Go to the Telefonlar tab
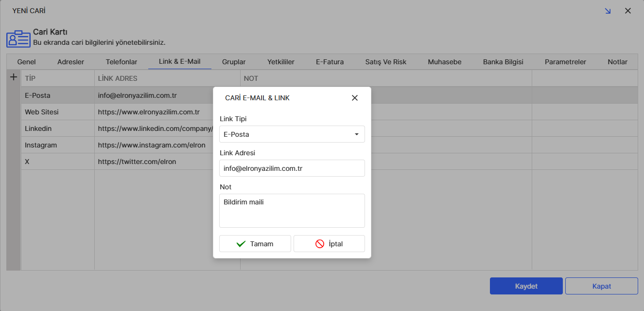Screen dimensions: 644x311 coord(122,62)
